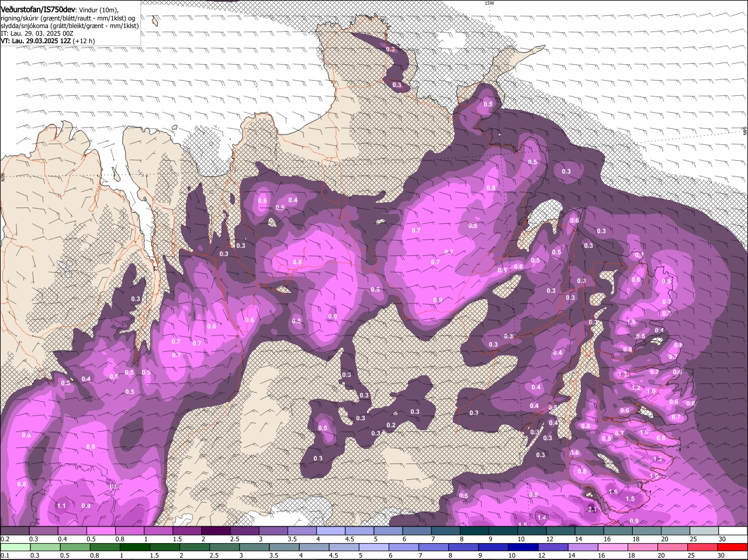The width and height of the screenshot is (748, 560).
Task: Select upper legend swatch between 4 and 4.5
Action: 331,530
